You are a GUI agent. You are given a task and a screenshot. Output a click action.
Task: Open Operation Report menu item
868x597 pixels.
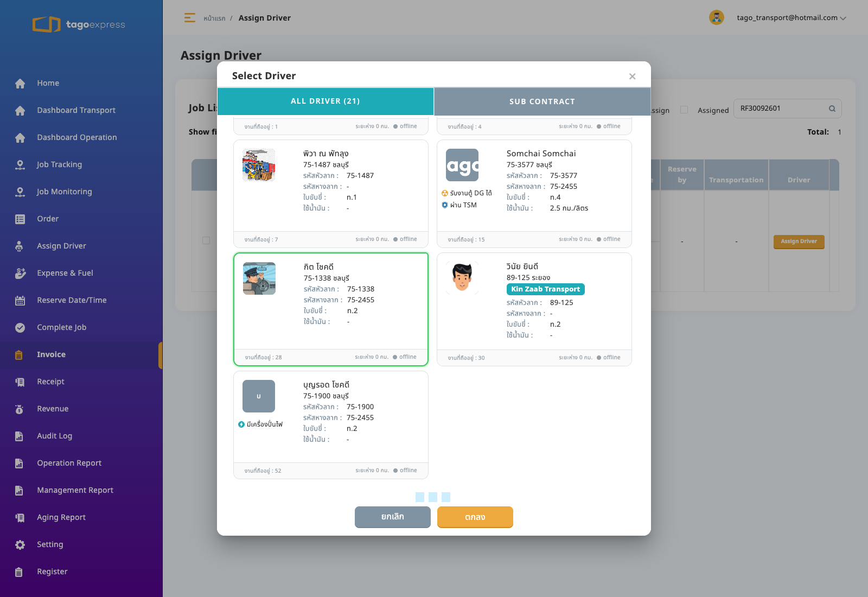[69, 463]
